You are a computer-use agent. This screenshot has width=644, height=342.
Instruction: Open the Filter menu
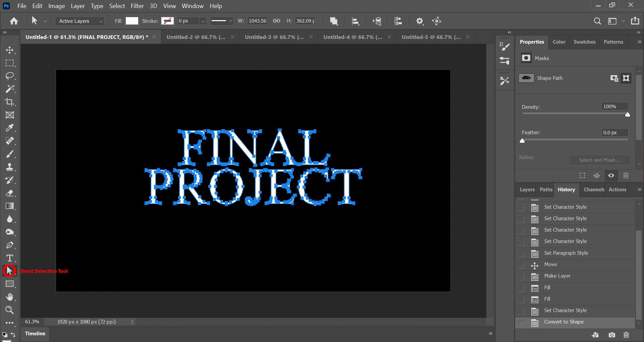[x=137, y=6]
